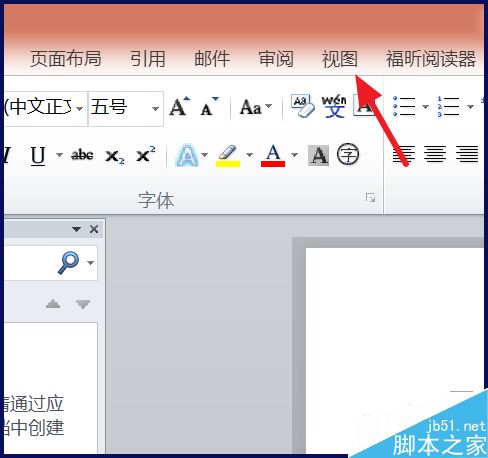Open the 引用 ribbon tab
Viewport: 488px width, 458px height.
[148, 59]
